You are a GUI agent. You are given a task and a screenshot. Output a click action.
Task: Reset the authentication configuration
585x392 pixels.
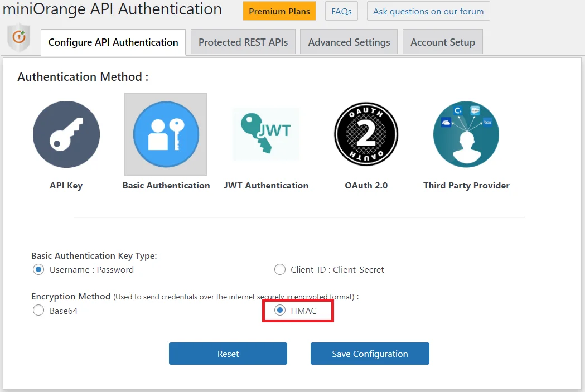pyautogui.click(x=228, y=354)
